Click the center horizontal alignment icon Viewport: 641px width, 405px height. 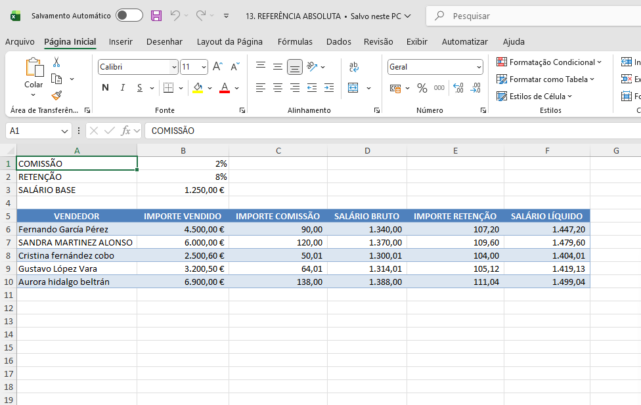pyautogui.click(x=277, y=88)
